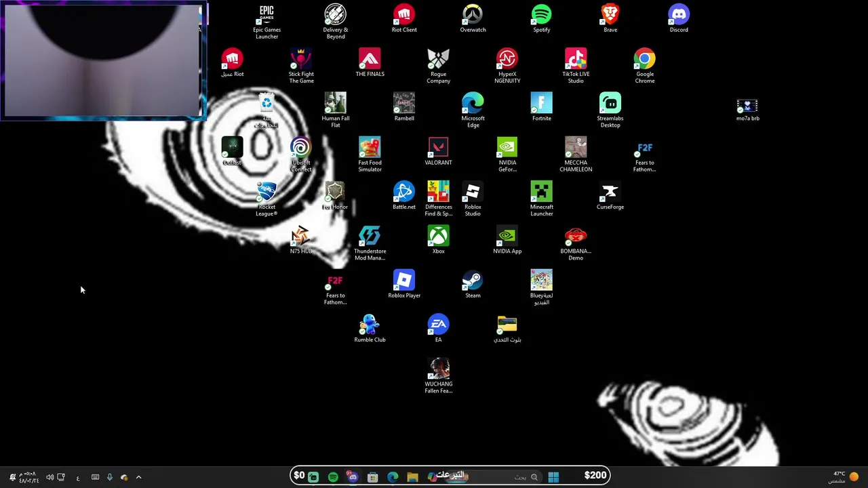Open the Minecraft Launcher shortcut
Viewport: 868px width, 488px height.
point(541,199)
